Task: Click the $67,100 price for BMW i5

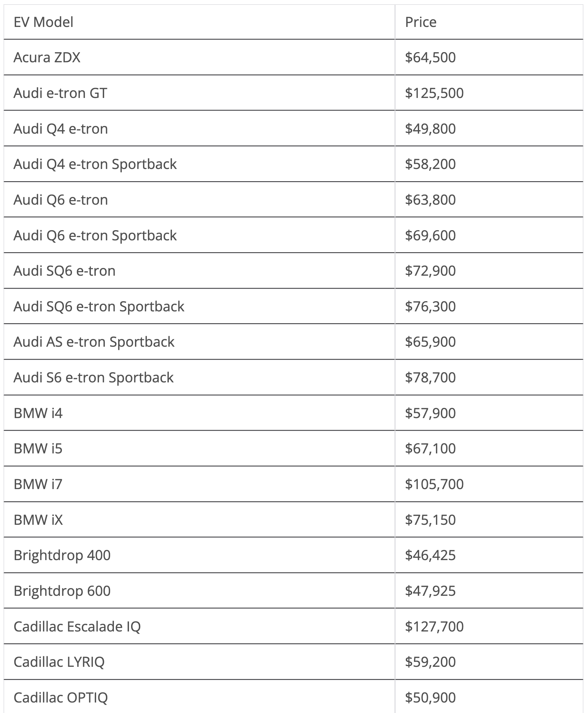Action: click(x=430, y=449)
